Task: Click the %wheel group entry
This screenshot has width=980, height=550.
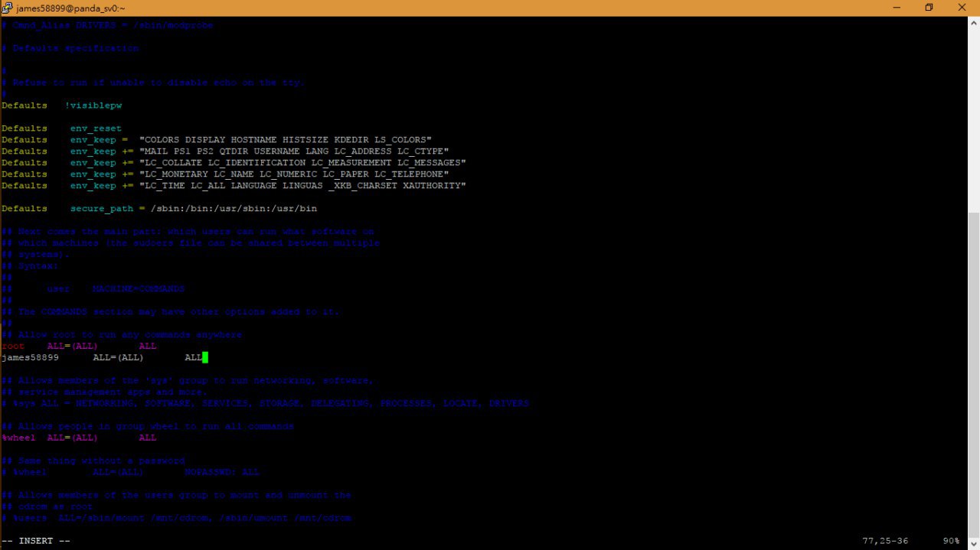Action: 18,438
